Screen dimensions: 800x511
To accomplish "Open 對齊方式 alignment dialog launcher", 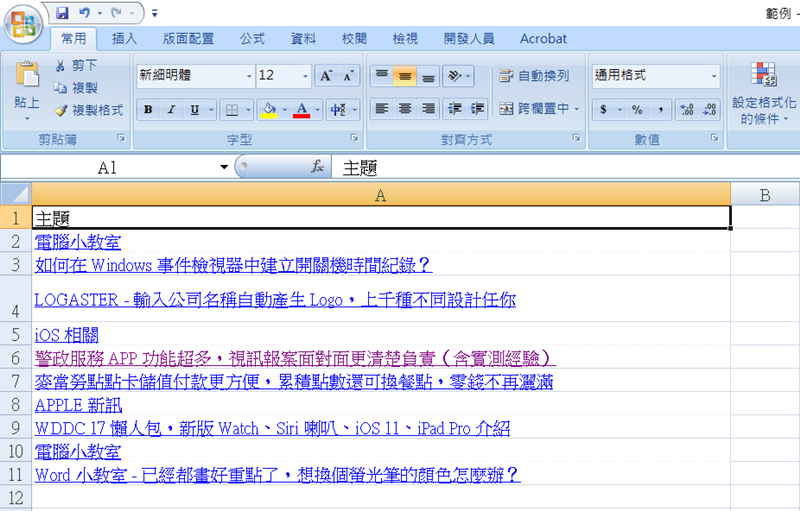I will [577, 138].
